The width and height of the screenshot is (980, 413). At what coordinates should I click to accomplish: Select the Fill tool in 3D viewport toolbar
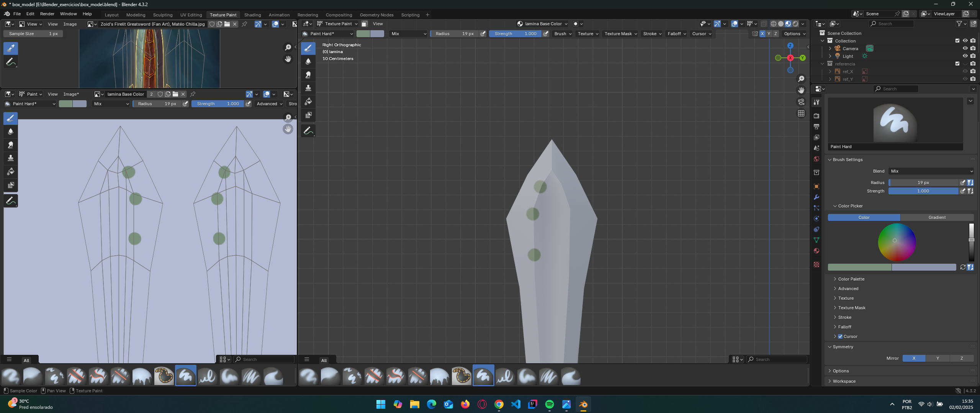[x=308, y=101]
